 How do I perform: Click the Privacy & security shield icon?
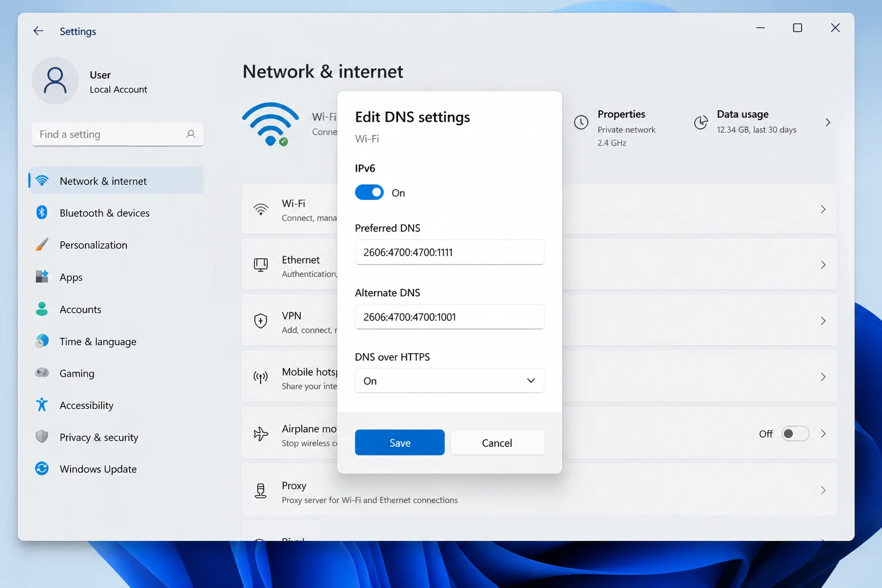coord(42,437)
